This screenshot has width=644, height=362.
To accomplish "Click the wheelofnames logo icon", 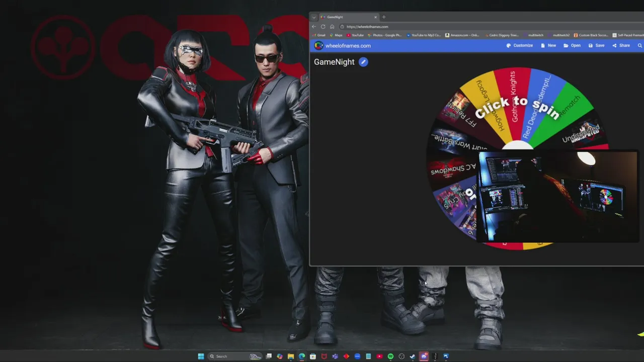I will point(318,46).
